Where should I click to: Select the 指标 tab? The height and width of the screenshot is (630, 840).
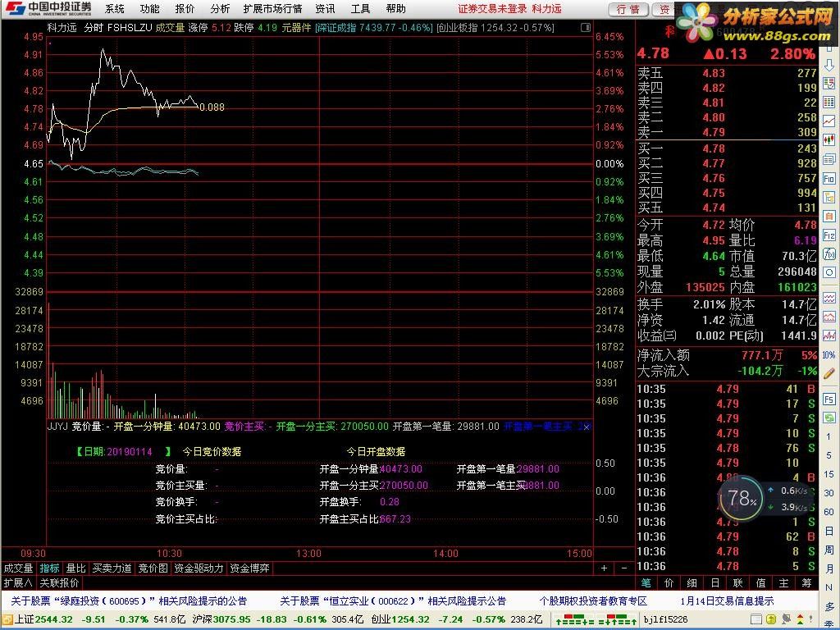(x=50, y=568)
